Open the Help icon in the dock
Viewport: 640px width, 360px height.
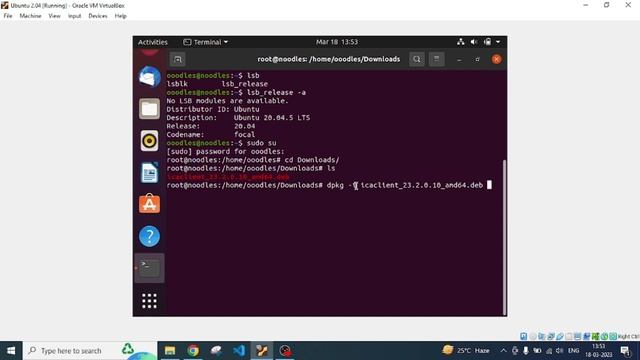click(149, 236)
